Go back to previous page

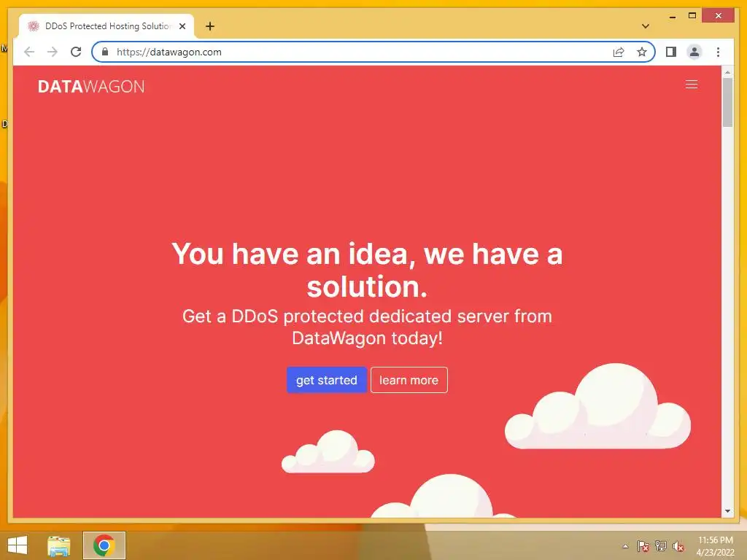(x=29, y=52)
